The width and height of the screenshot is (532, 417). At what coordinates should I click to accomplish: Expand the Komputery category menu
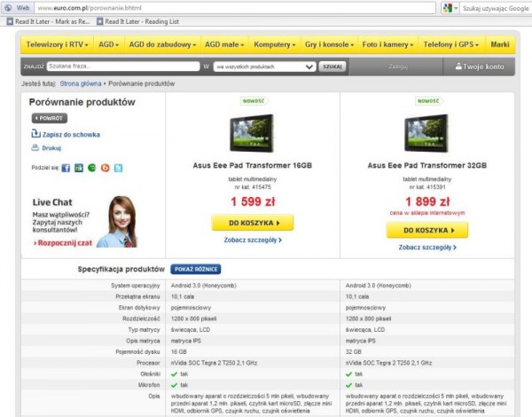point(274,43)
